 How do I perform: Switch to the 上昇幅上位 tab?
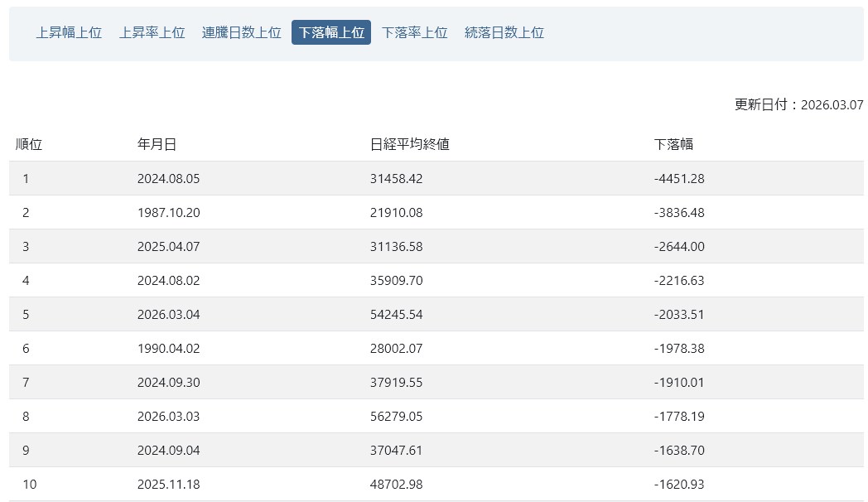pyautogui.click(x=69, y=32)
